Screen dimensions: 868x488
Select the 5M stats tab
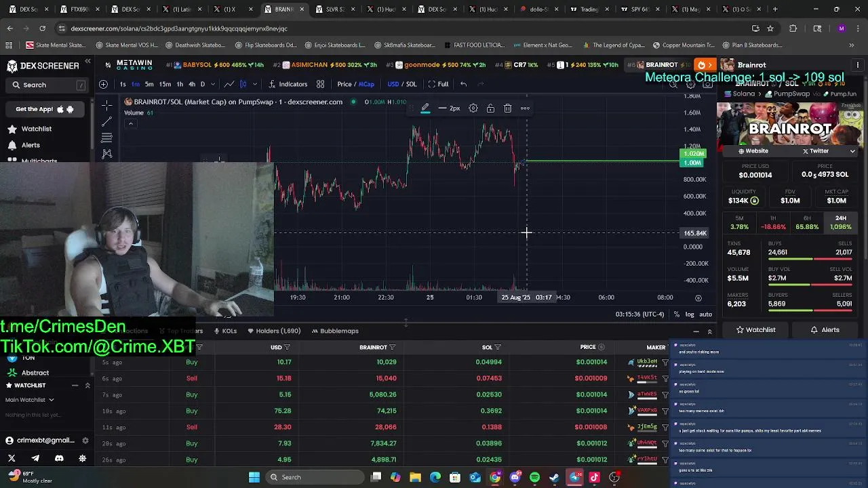point(739,223)
